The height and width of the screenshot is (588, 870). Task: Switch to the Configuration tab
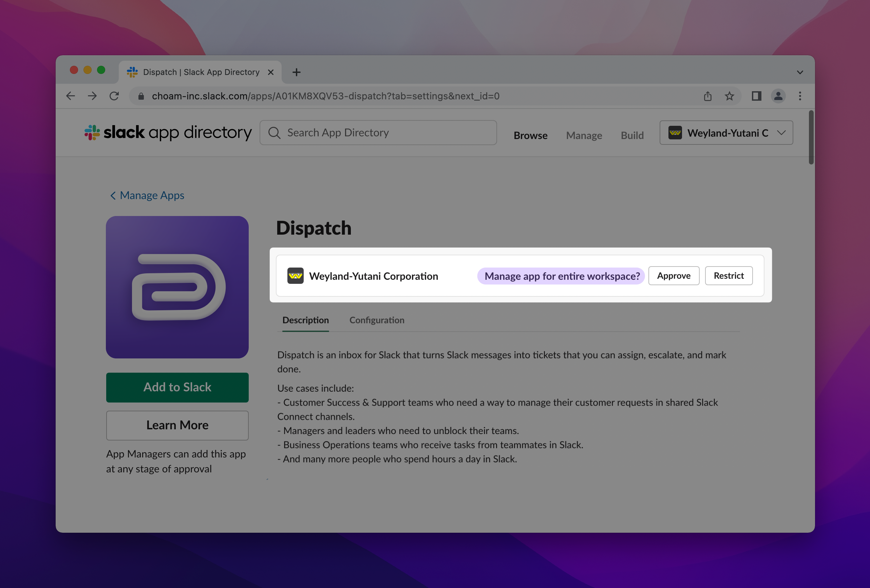tap(377, 320)
